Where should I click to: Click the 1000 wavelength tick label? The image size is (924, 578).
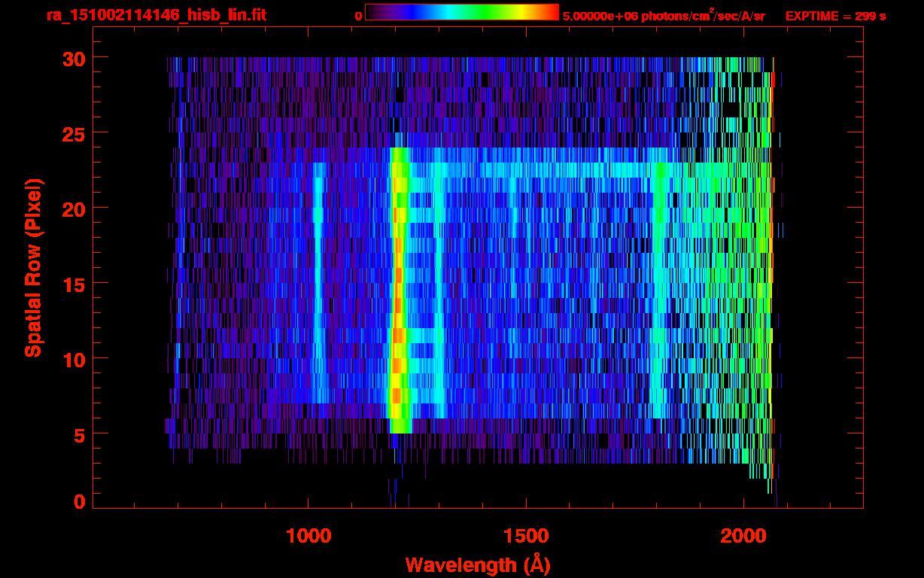[308, 536]
